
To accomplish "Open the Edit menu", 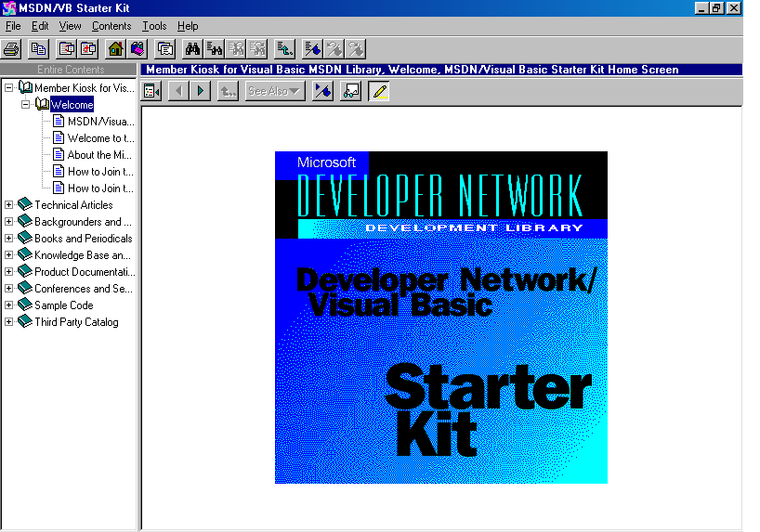I will (x=40, y=26).
